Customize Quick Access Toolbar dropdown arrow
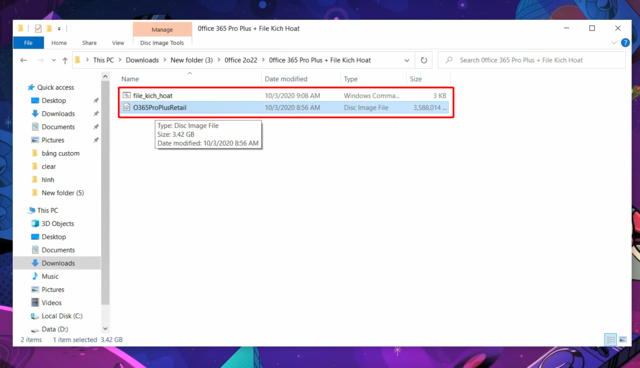This screenshot has width=640, height=368. (59, 29)
